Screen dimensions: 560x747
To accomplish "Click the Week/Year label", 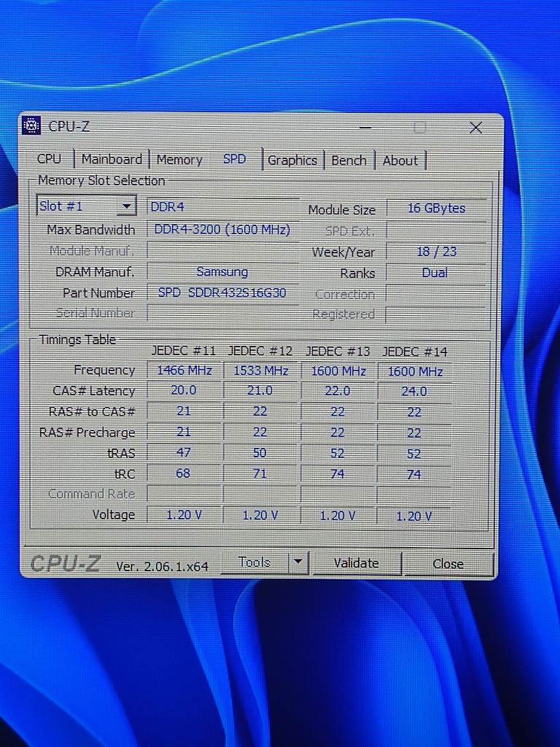I will [343, 252].
